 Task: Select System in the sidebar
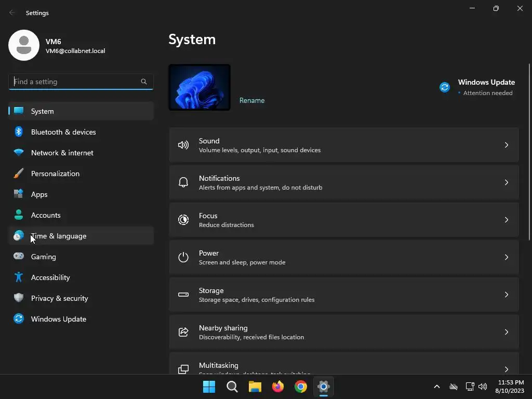pyautogui.click(x=81, y=111)
